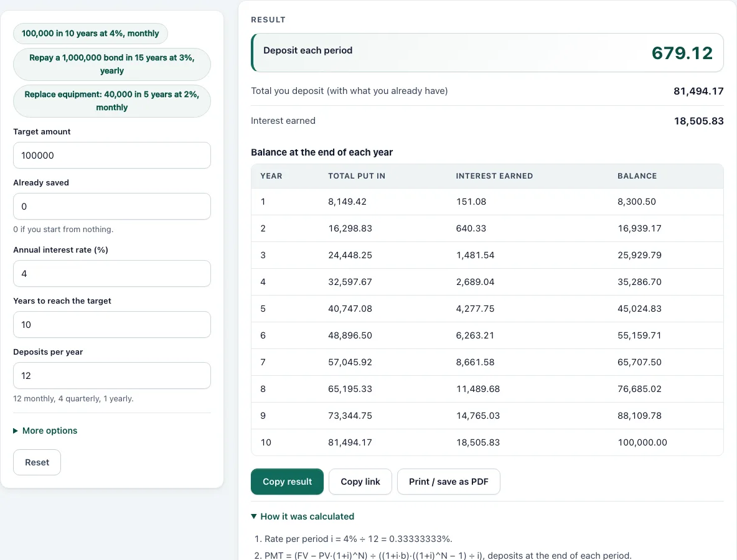
Task: Apply the '100,000 in 10 years at 4%, monthly' preset
Action: tap(90, 34)
